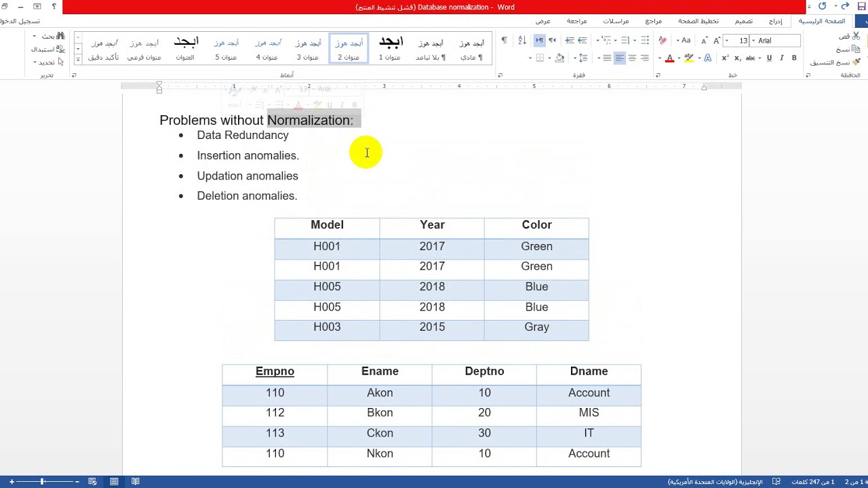Open the Select (تحديد) dropdown

[x=49, y=62]
